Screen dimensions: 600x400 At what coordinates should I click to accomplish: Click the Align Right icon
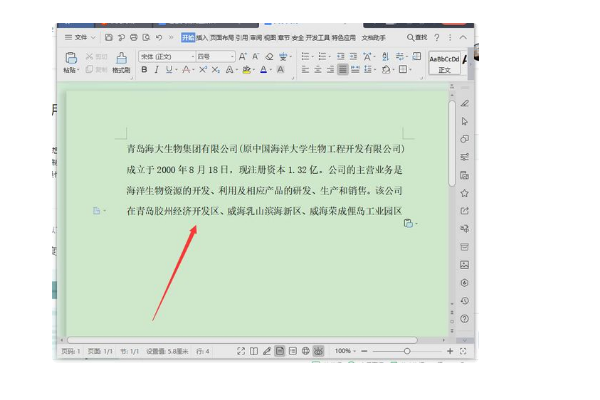(x=330, y=69)
